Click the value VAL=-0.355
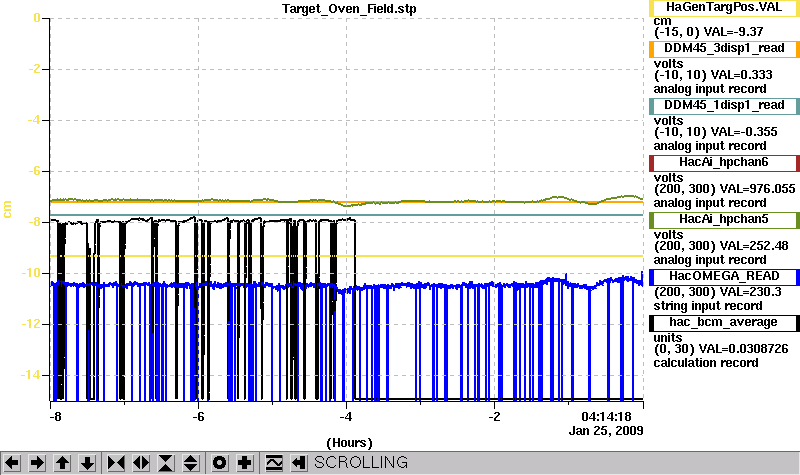800x475 pixels. point(744,132)
